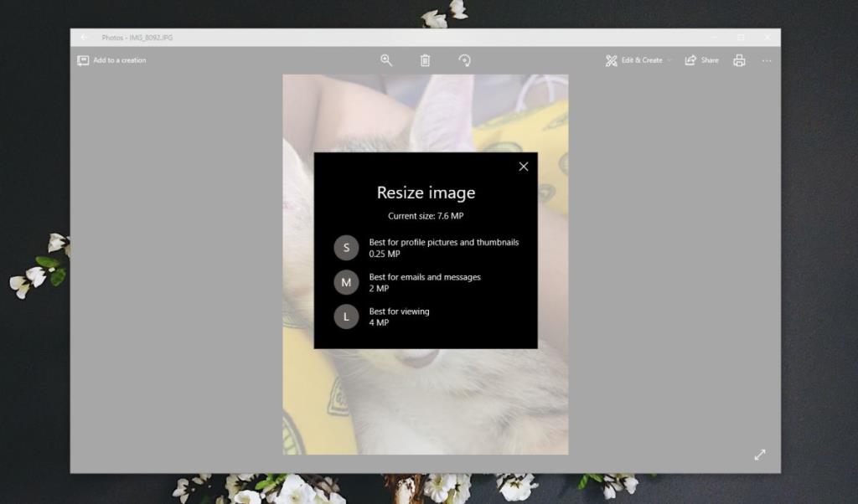Viewport: 858px width, 504px height.
Task: Open the Edit & Create chevron menu
Action: tap(668, 59)
